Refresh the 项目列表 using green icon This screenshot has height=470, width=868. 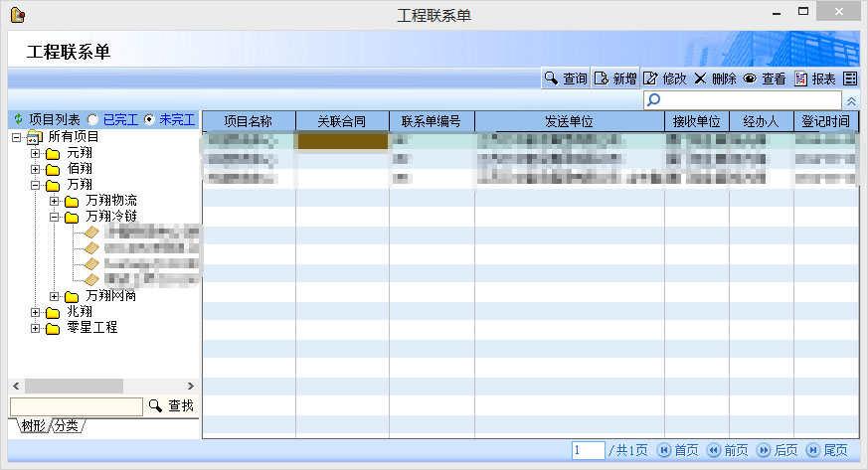point(18,119)
